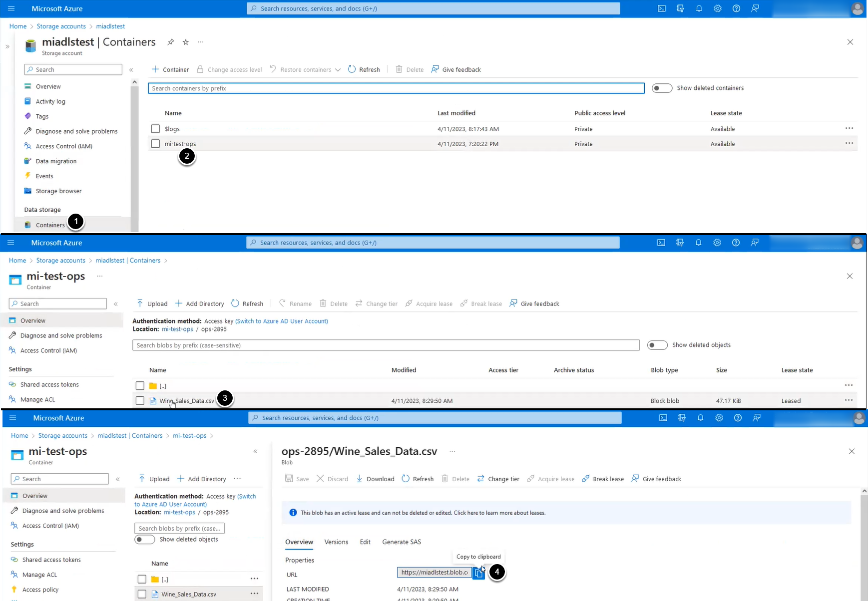Switch to the Edit tab of the blob
Viewport: 868px width, 601px height.
tap(365, 542)
